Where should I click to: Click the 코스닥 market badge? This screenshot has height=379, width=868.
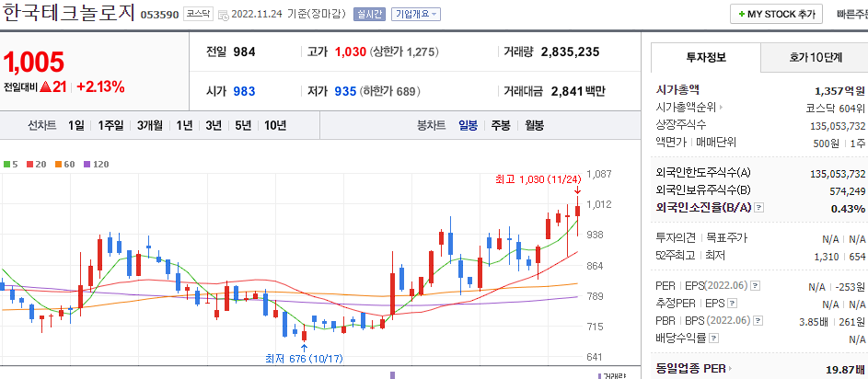coord(198,15)
